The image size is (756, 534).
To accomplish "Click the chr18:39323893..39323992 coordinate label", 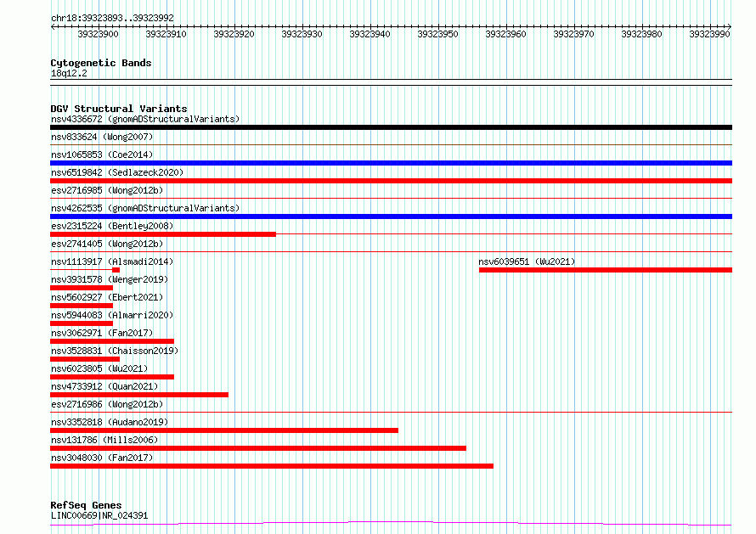I will [x=112, y=19].
